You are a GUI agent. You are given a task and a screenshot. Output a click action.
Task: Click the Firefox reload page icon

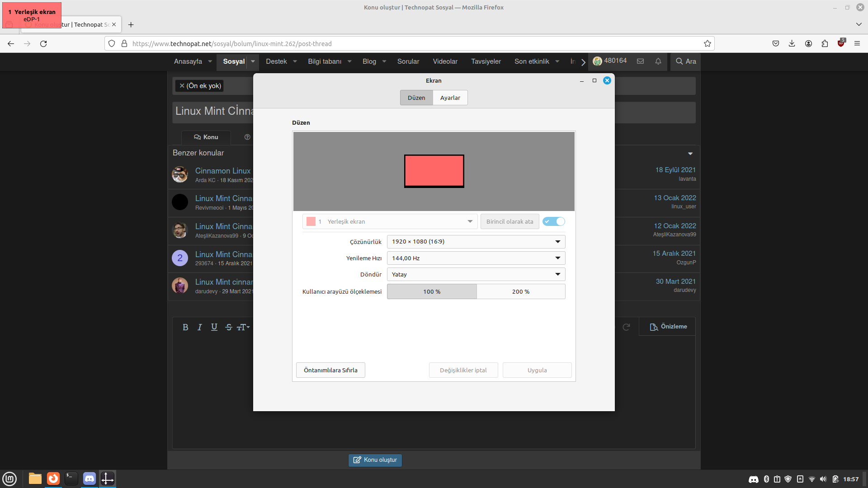pos(43,44)
